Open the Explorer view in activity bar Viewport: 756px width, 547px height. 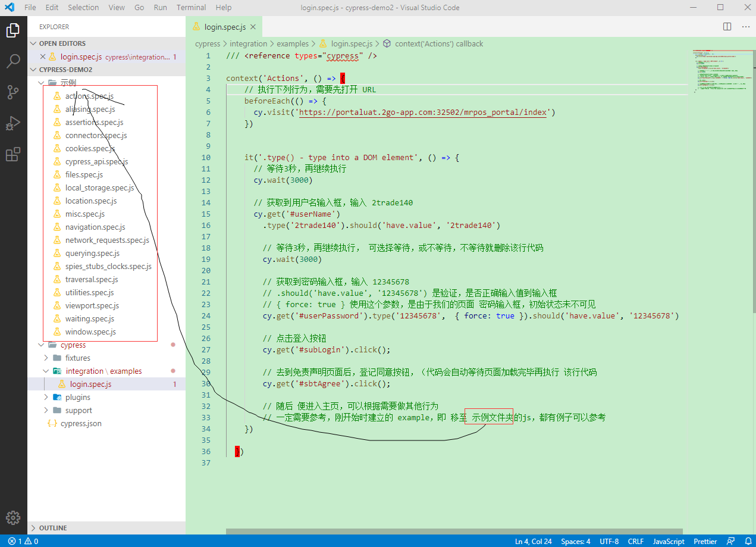13,30
